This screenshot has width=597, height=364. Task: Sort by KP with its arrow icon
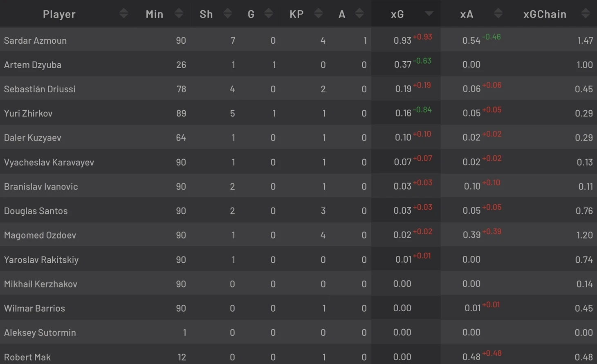coord(319,14)
